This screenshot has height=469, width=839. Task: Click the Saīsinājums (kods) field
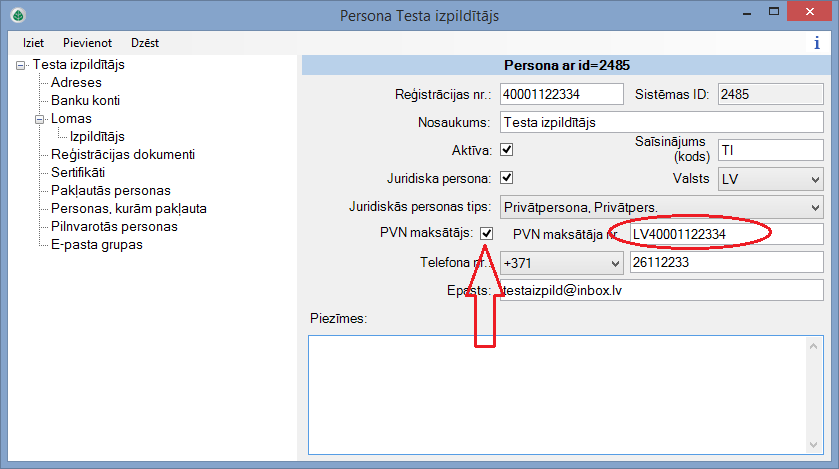[x=770, y=150]
